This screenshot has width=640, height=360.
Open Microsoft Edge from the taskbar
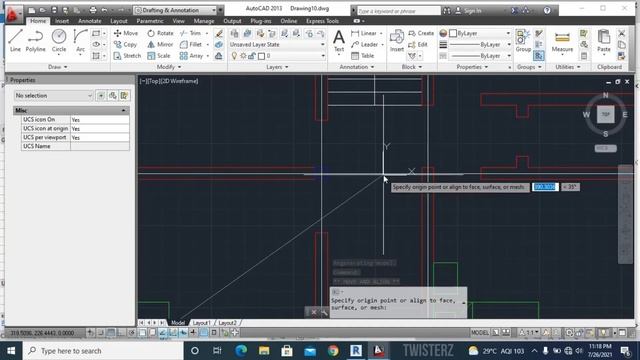point(241,351)
